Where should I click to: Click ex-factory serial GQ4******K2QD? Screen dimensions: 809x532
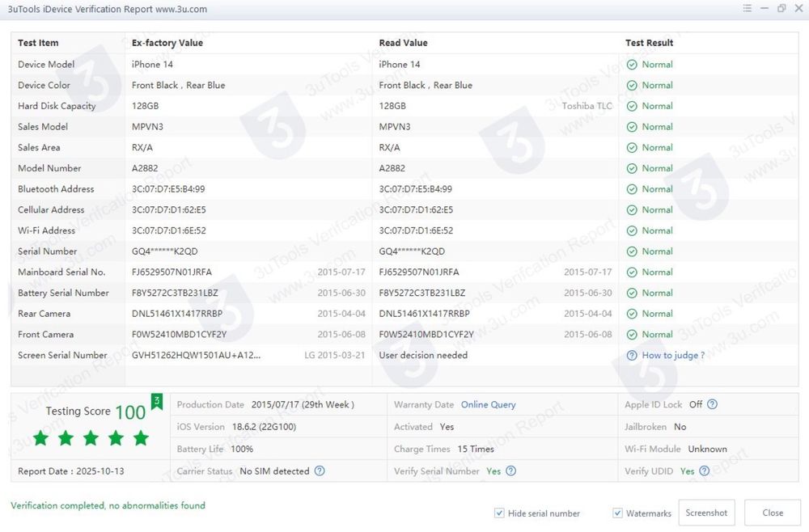coord(164,251)
